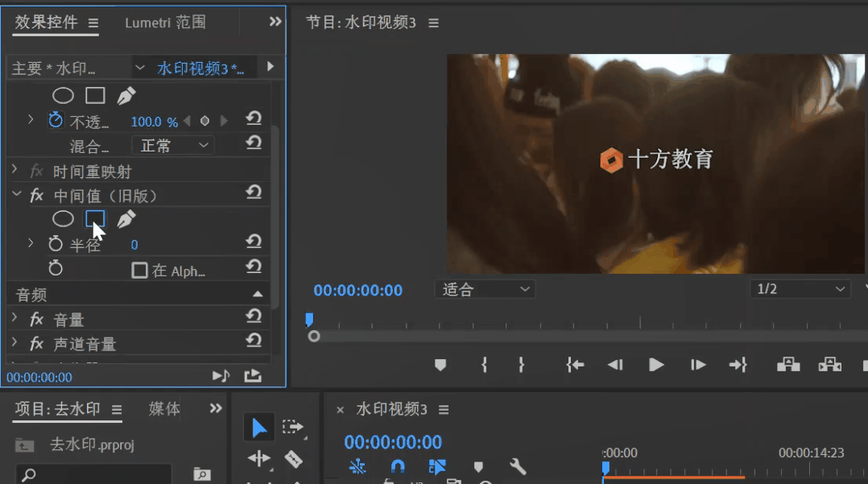This screenshot has width=868, height=484.
Task: Show the effect controls timeline view arrow
Action: coord(271,67)
